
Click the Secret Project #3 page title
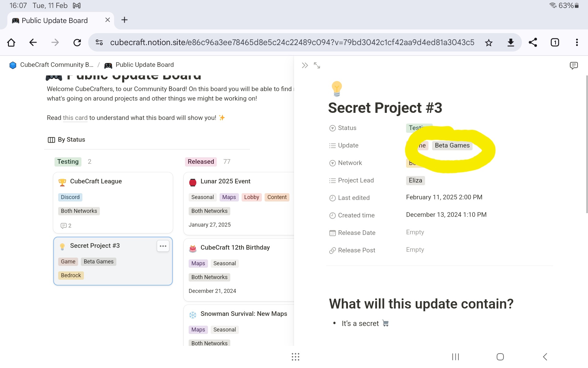(x=385, y=108)
